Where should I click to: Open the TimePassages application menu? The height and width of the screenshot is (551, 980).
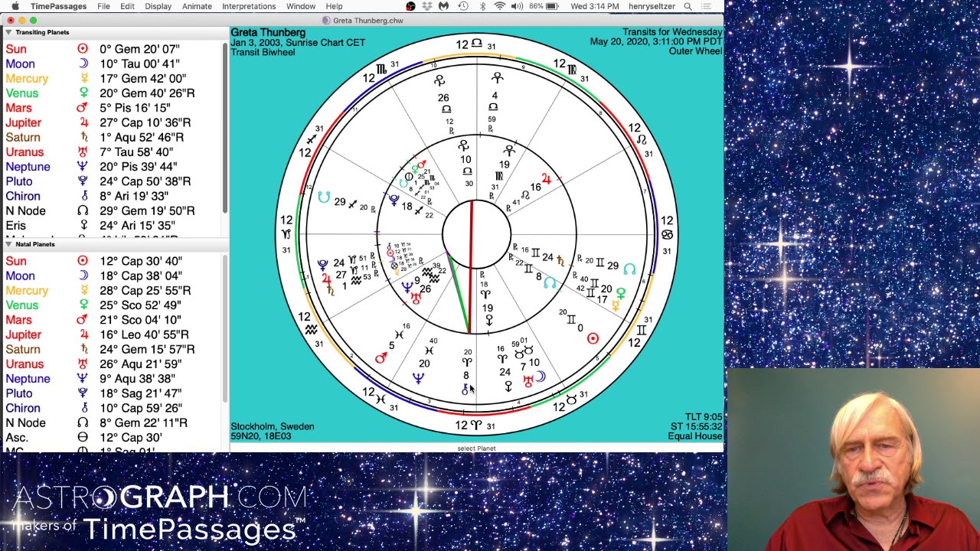(58, 6)
